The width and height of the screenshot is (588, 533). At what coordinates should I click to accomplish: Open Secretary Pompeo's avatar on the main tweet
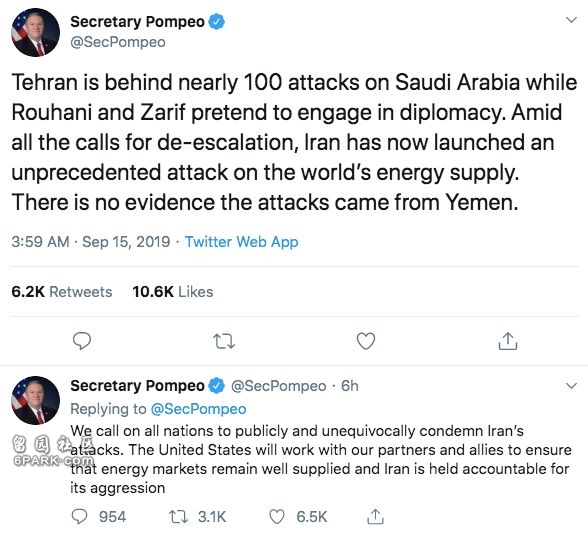tap(36, 33)
